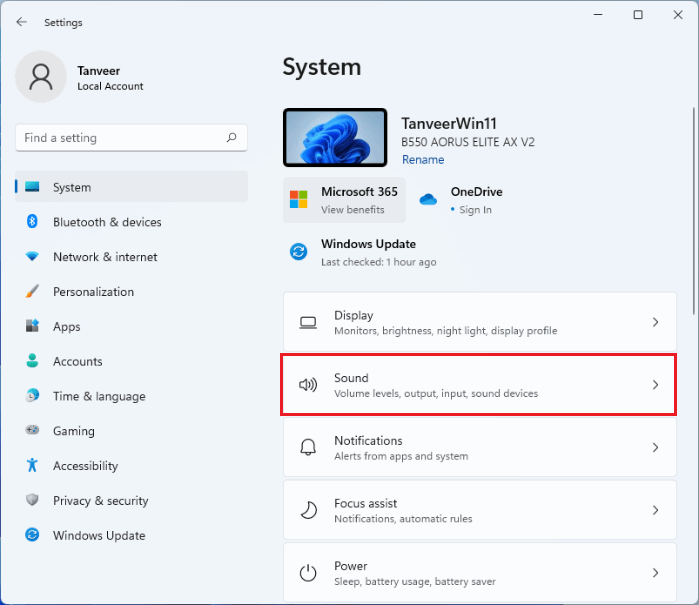Screen dimensions: 699x605
Task: Click the Privacy & security shield icon
Action: pos(32,500)
